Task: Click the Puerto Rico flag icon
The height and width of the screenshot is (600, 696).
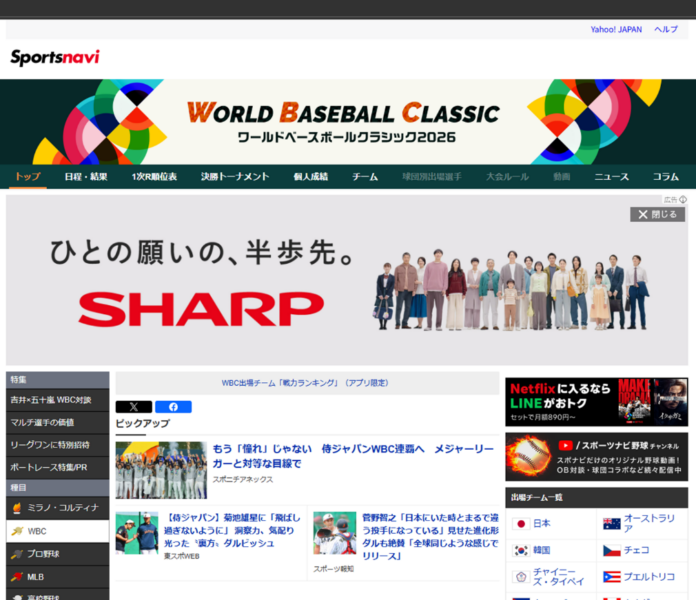Action: (611, 577)
